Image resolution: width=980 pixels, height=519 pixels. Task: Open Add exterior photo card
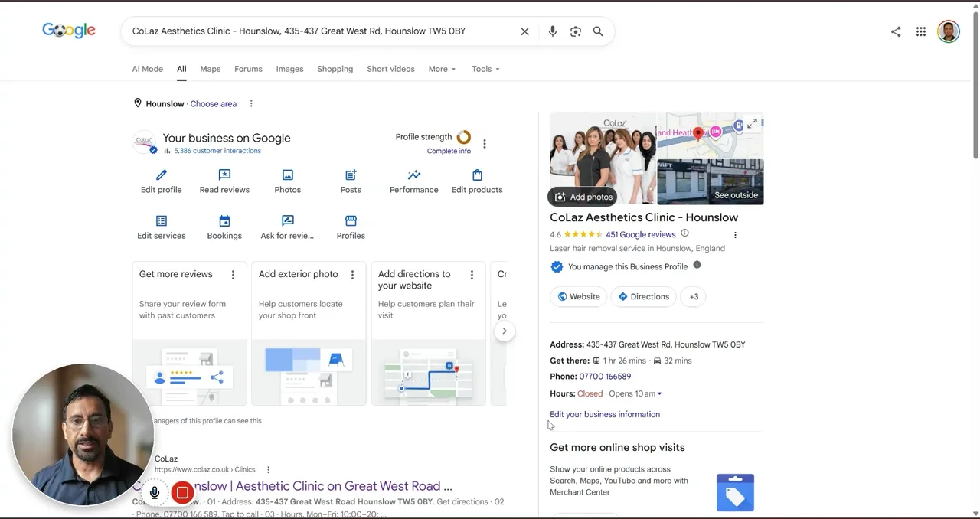[x=309, y=334]
